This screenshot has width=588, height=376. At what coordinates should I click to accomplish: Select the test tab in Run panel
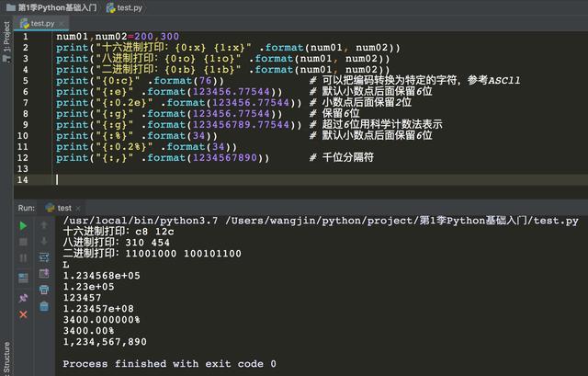click(x=62, y=208)
